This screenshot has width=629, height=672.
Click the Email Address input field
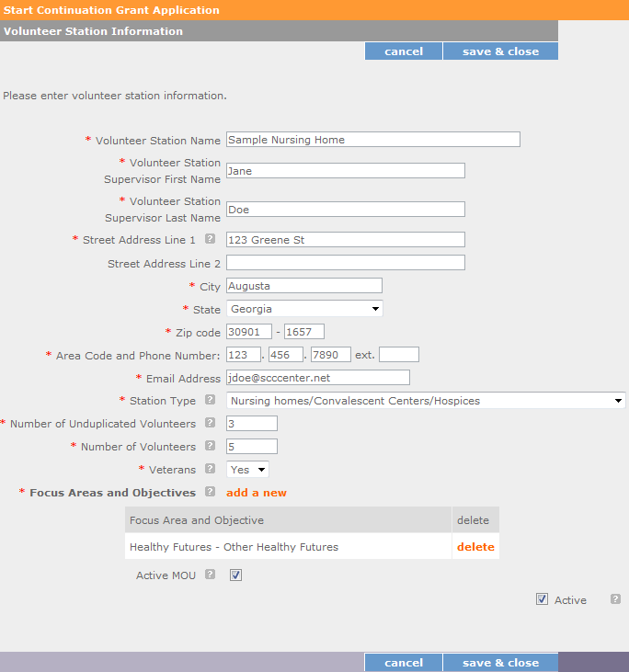pyautogui.click(x=317, y=378)
